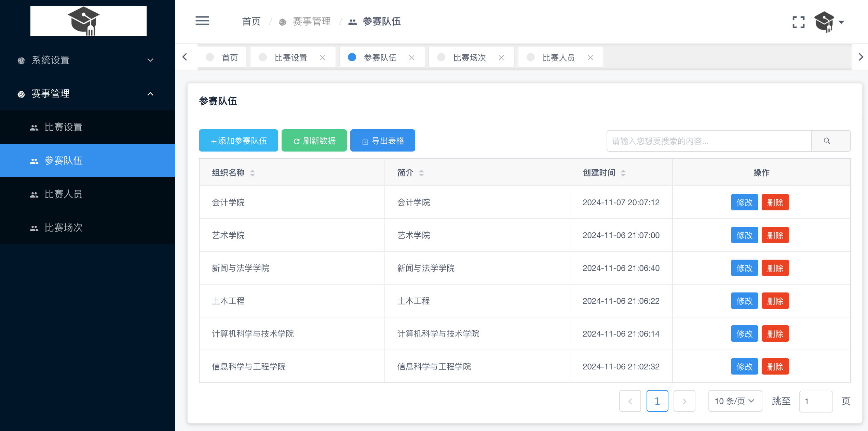Image resolution: width=868 pixels, height=431 pixels.
Task: Delete the 信息科学与工程学院 row
Action: [x=775, y=366]
